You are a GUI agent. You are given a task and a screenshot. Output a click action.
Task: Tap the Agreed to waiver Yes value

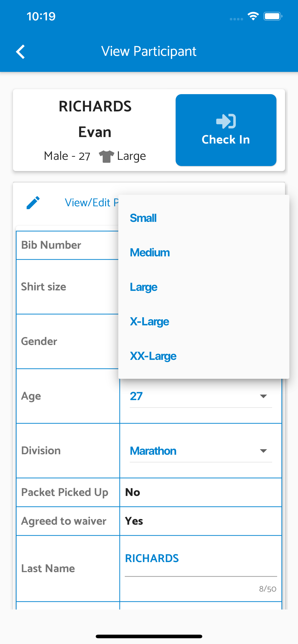point(134,521)
